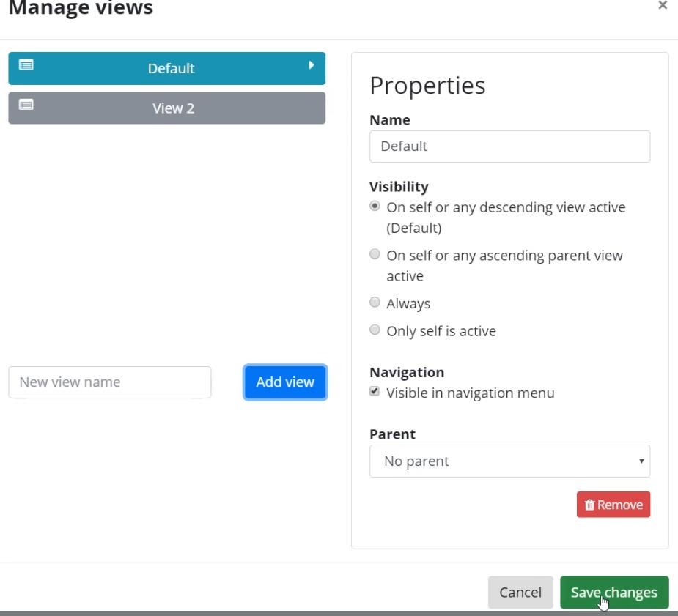Click the Parent dropdown's disclosure arrow
This screenshot has height=616, width=678.
(641, 461)
